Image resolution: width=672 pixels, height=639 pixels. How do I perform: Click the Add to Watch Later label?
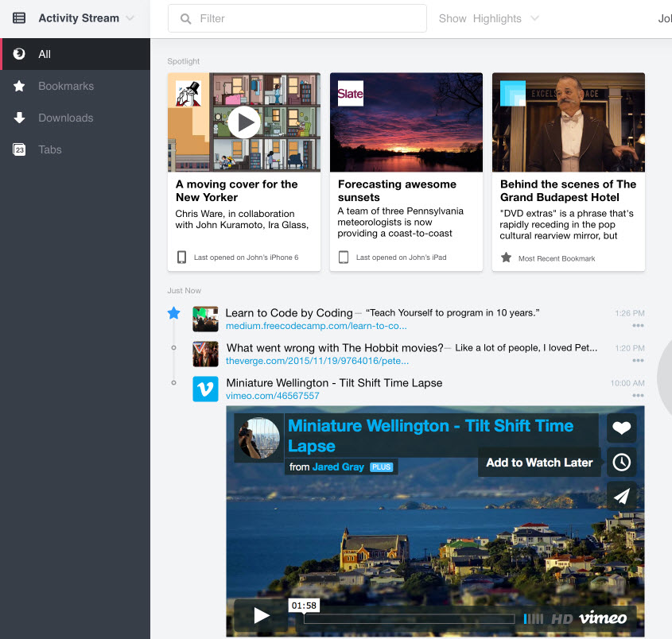click(539, 463)
